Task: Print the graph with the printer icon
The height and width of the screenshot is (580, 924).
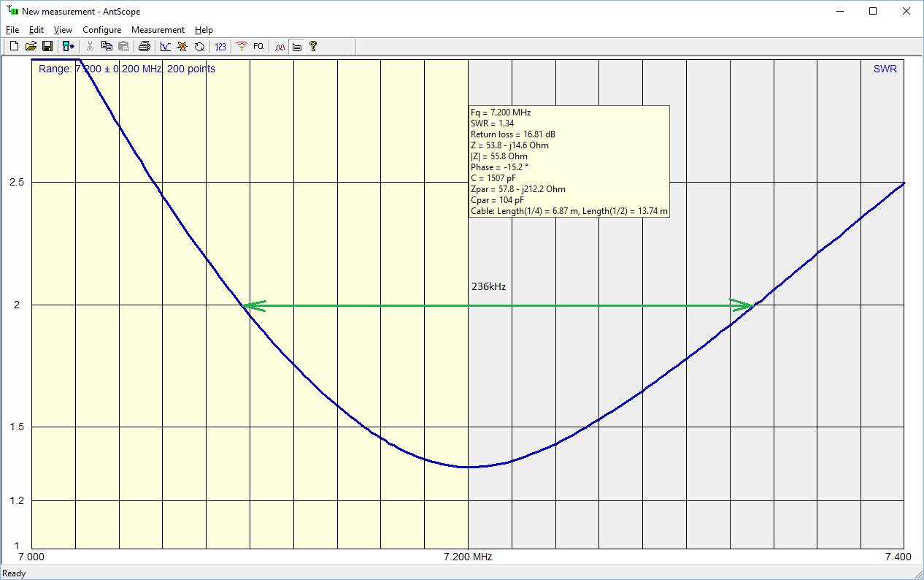Action: point(145,47)
